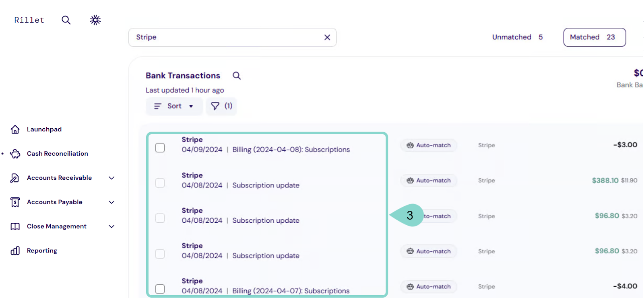This screenshot has width=644, height=298.
Task: Clear the Stripe search text with X
Action: click(327, 37)
